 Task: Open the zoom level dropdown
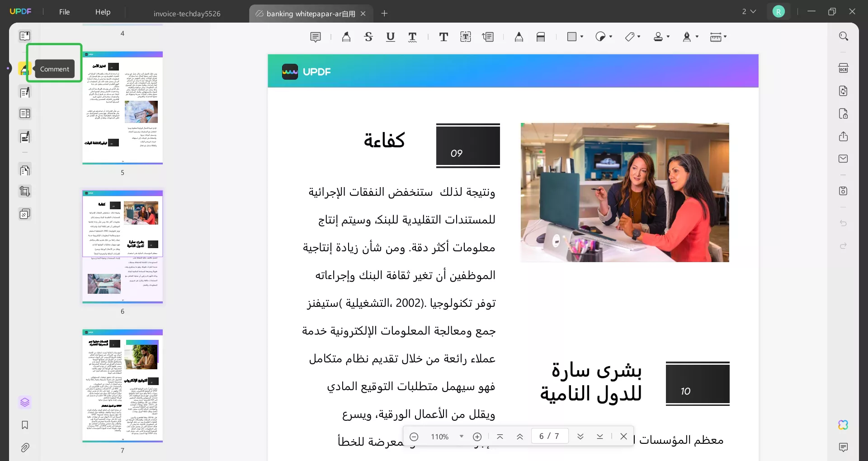[461, 436]
